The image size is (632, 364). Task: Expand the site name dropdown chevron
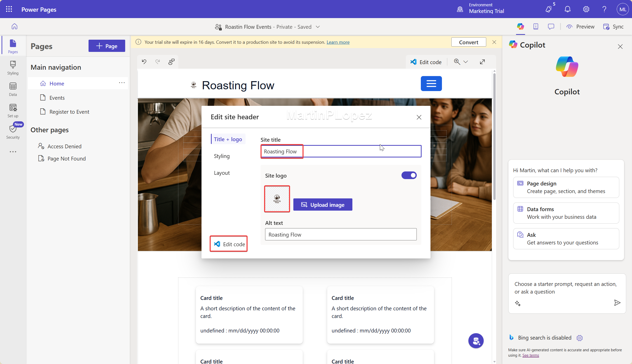(318, 27)
